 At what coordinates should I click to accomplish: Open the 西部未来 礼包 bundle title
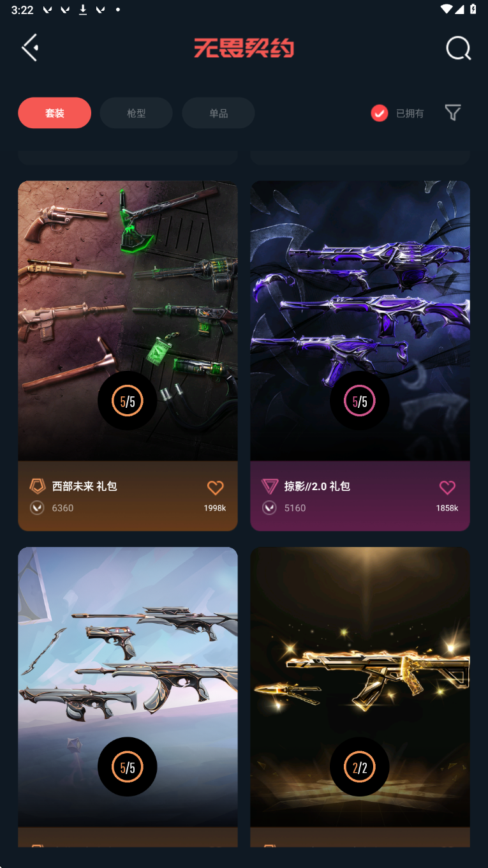[84, 486]
